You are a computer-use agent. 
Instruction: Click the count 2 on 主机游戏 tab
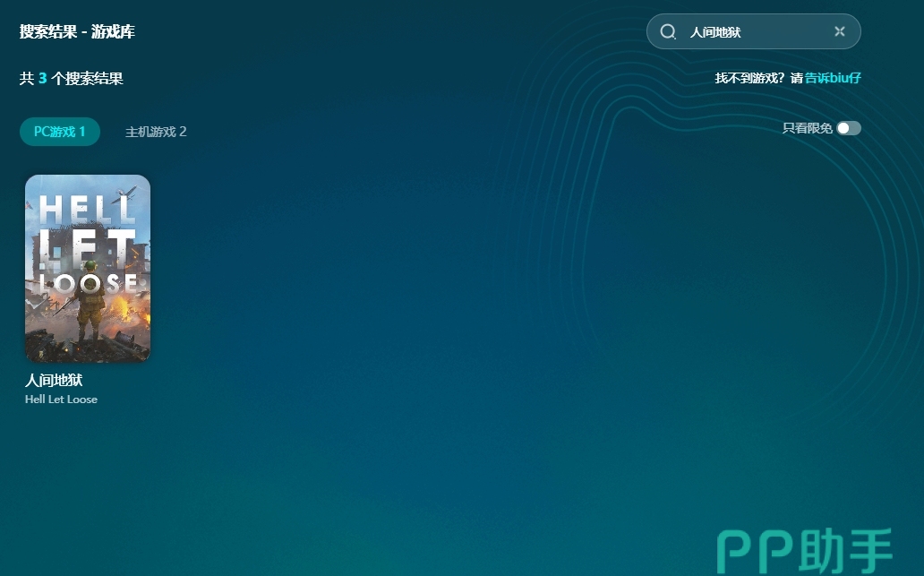coord(183,132)
